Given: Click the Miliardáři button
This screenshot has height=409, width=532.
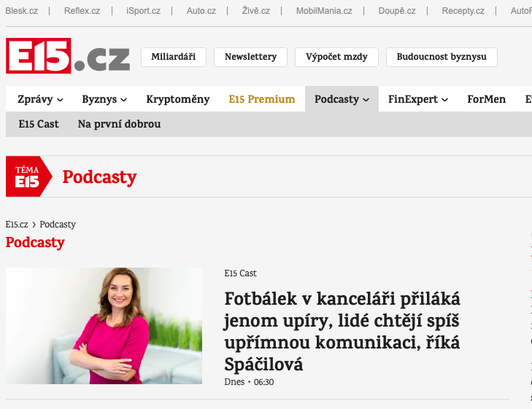Looking at the screenshot, I should point(174,57).
